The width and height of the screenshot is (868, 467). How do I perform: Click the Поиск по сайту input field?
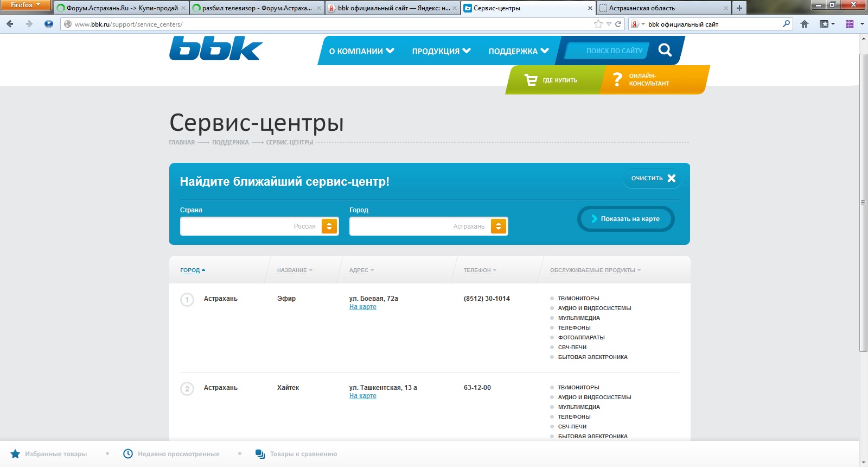tap(607, 51)
